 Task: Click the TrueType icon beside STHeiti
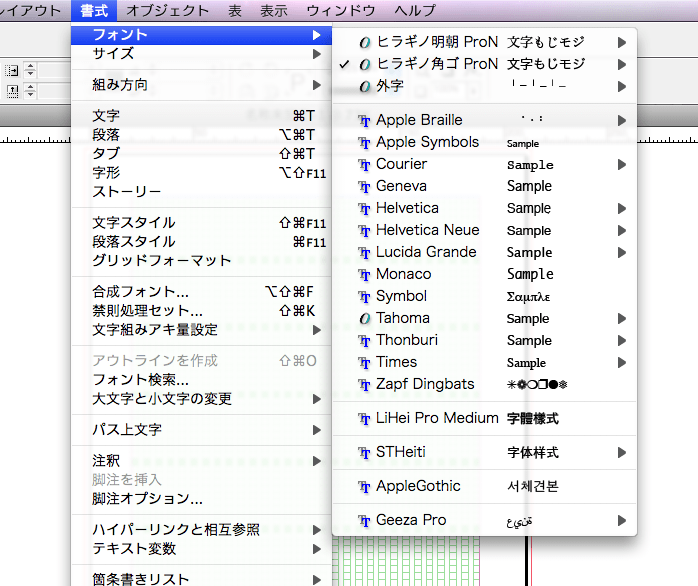click(365, 453)
